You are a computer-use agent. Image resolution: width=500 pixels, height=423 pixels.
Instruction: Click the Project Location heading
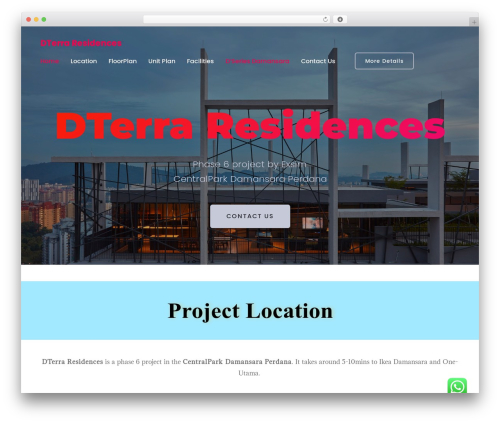(x=250, y=311)
